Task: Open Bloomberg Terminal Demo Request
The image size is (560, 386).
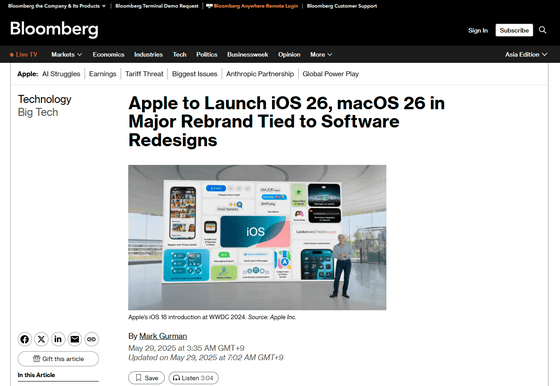Action: pyautogui.click(x=157, y=6)
